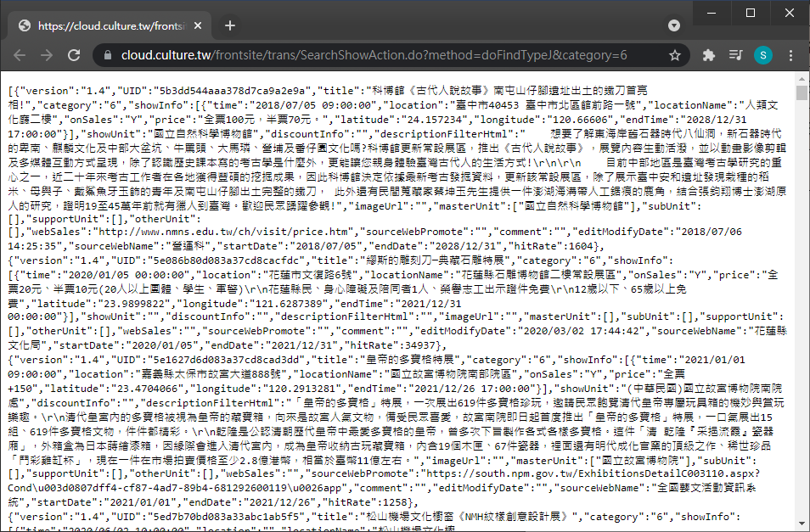Open the media control playlist icon

[735, 54]
